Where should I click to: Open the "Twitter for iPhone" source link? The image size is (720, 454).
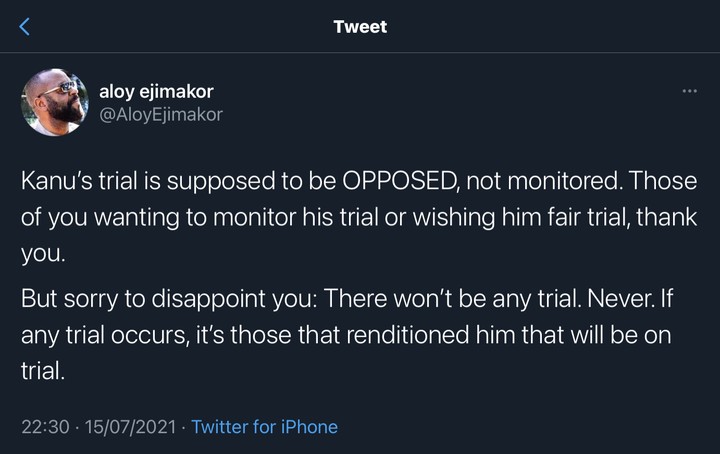point(264,427)
